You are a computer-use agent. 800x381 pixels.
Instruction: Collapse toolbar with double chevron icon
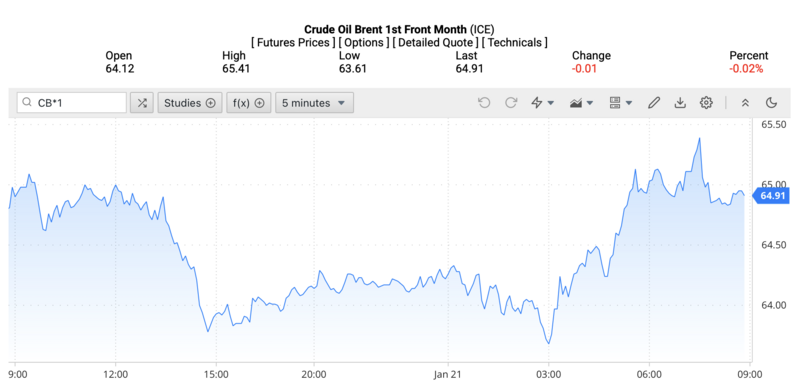click(745, 103)
